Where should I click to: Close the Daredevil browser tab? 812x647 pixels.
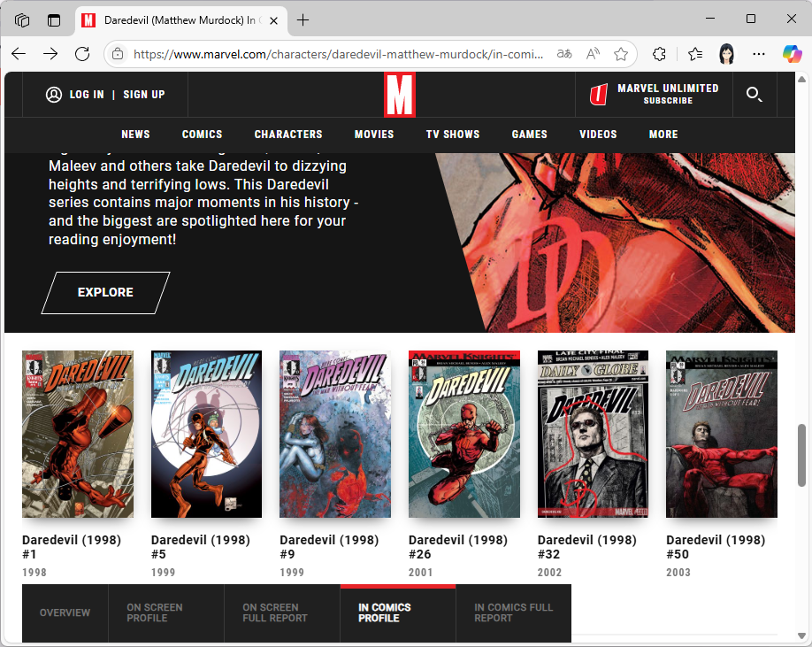274,20
